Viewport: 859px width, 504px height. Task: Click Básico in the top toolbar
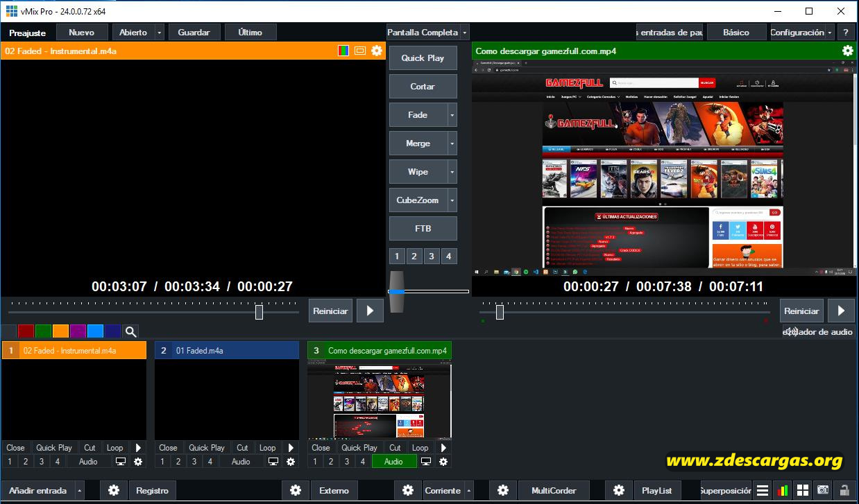(736, 32)
